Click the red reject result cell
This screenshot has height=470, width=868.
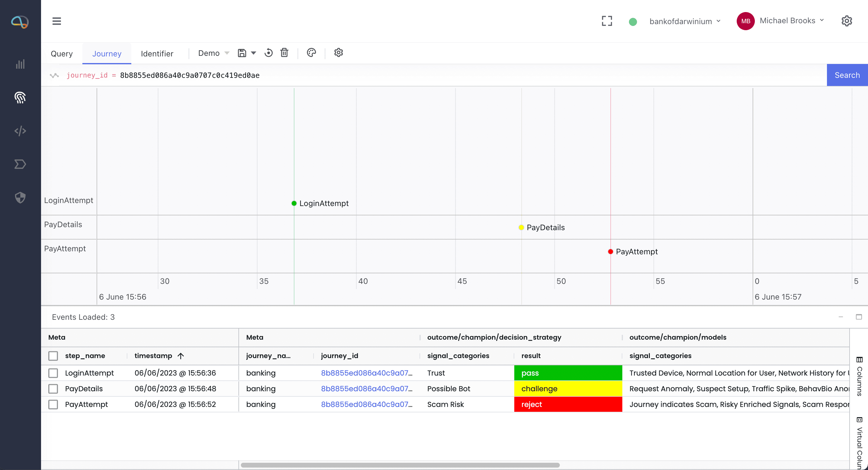(x=568, y=404)
